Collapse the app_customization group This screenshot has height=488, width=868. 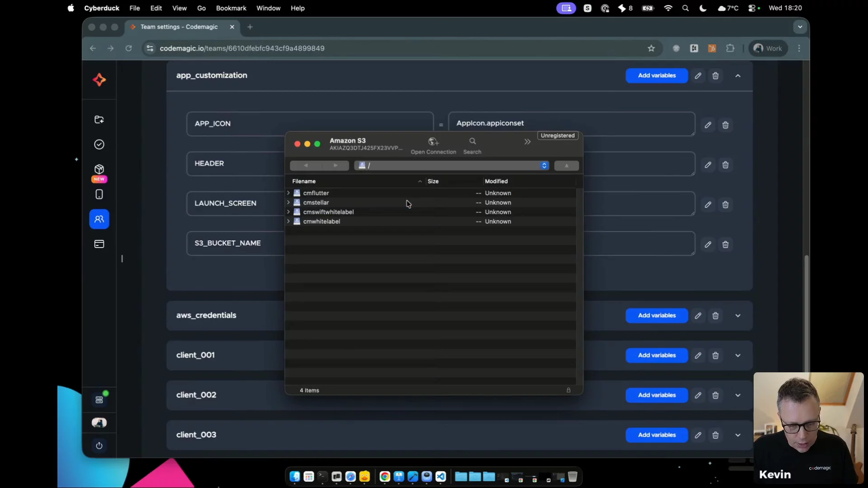[738, 76]
